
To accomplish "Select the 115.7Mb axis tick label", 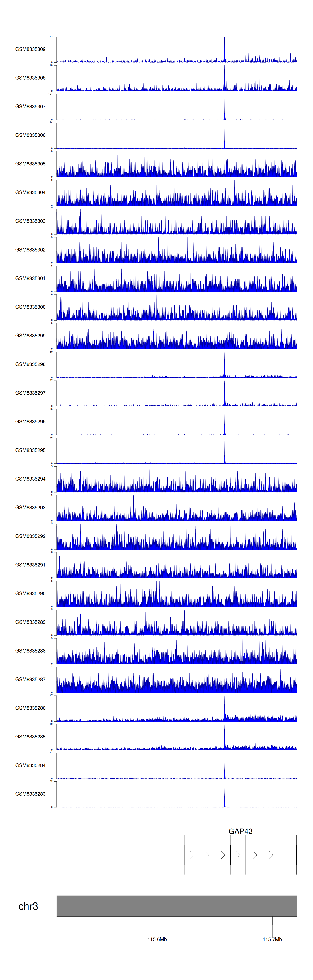I will [272, 939].
